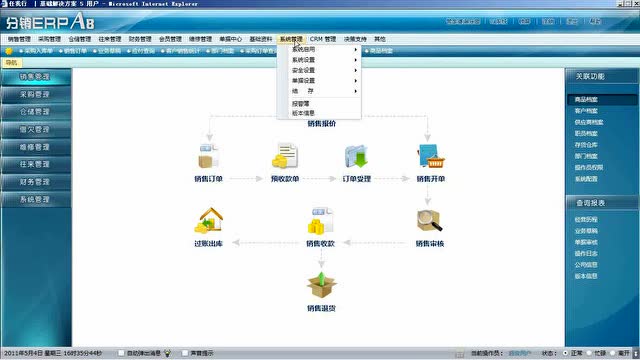Open the 决策支持 menu
The height and width of the screenshot is (360, 640).
[x=355, y=39]
